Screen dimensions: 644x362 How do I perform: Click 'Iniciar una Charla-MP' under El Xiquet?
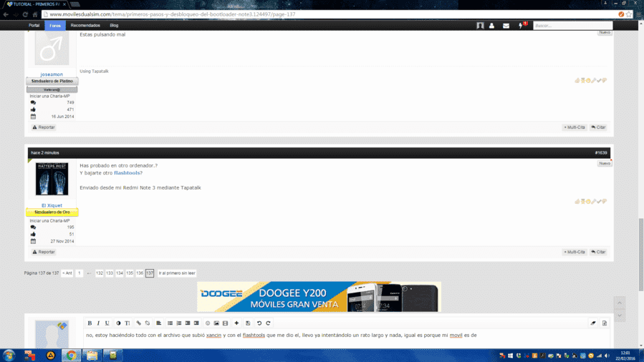coord(49,220)
